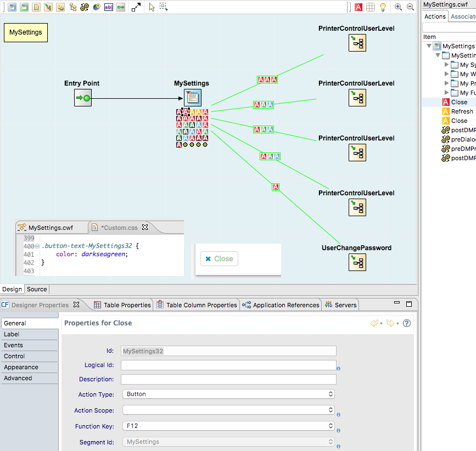Switch to the Source view tab

37,289
